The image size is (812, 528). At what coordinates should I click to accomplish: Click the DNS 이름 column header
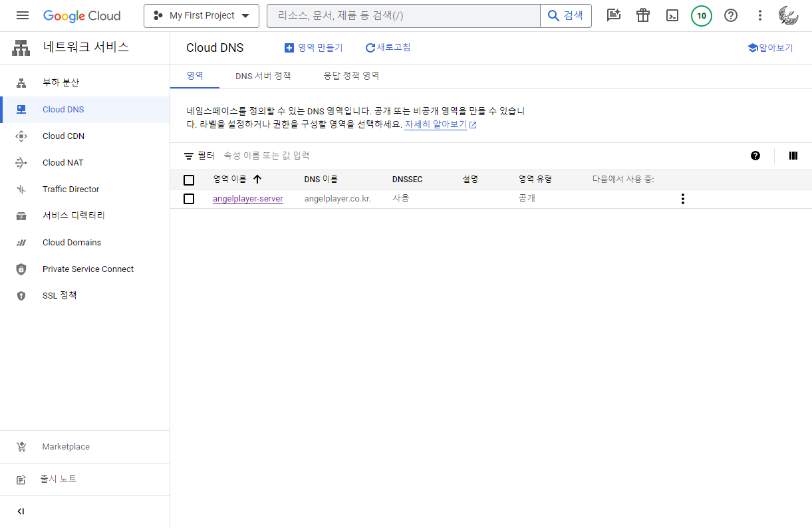[321, 180]
